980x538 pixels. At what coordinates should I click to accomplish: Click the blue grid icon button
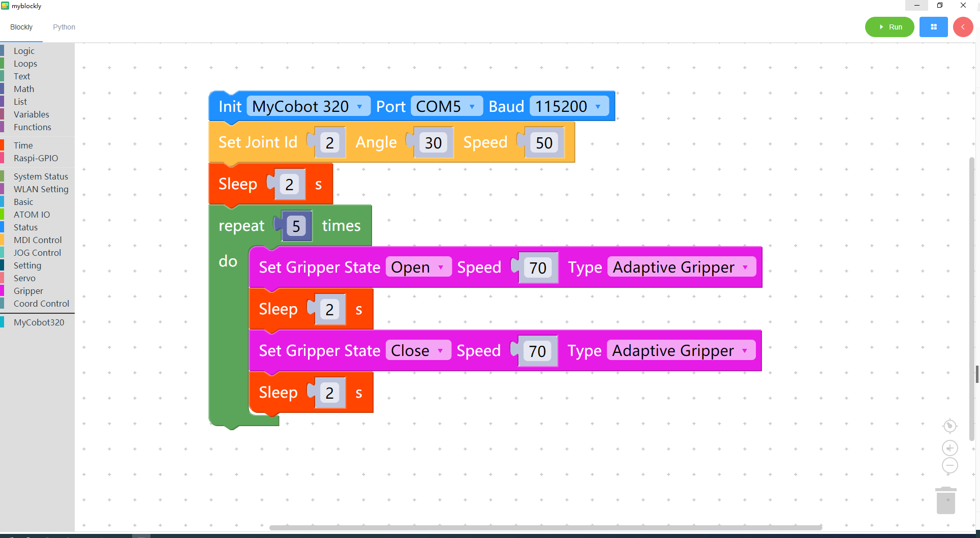click(x=933, y=27)
